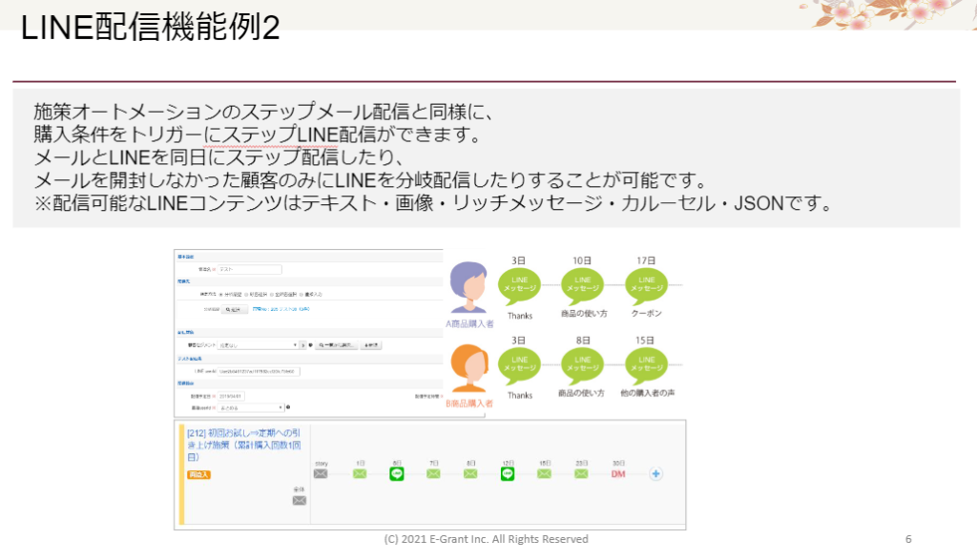The height and width of the screenshot is (560, 977).
Task: Click the green LINE icon at 12日
Action: point(508,473)
